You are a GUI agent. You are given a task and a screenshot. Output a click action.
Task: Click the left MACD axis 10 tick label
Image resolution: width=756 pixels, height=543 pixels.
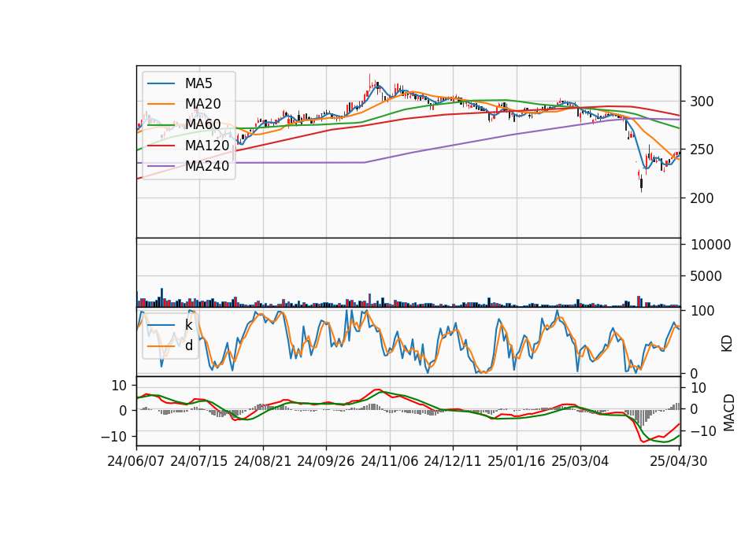(x=119, y=386)
